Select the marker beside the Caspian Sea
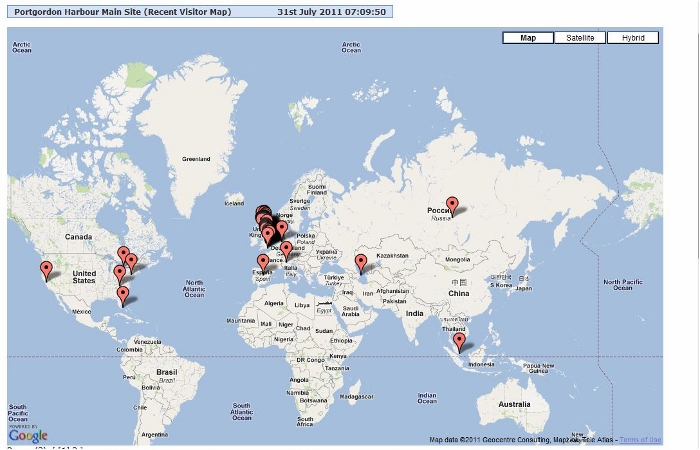Screen dimensions: 700x450 361,264
